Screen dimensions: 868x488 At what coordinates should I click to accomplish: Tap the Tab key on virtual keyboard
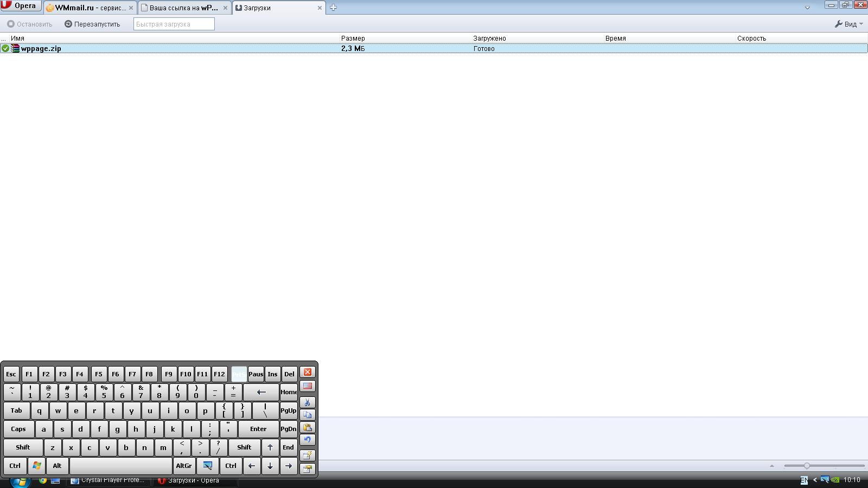pos(17,410)
